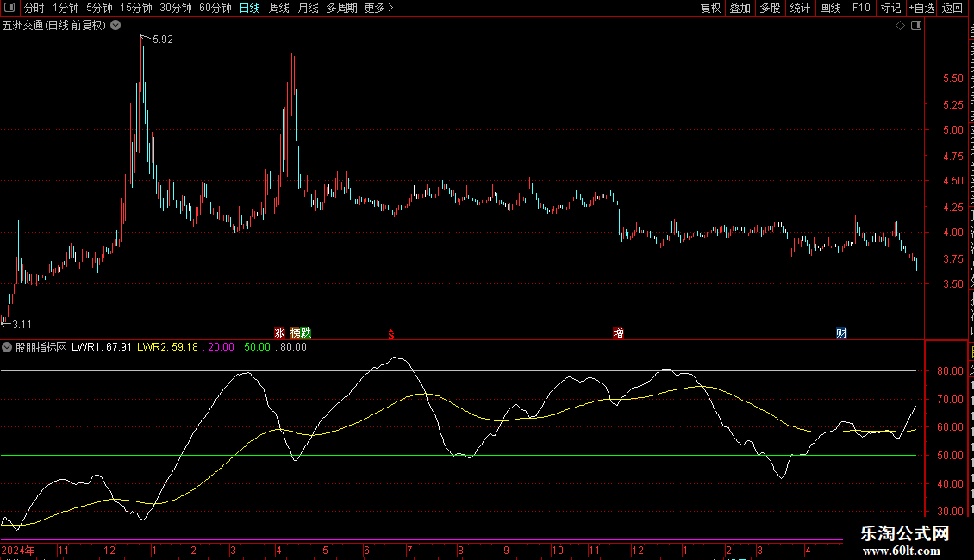Click the LWR1: 67.91 indicator value
Viewport: 974px width, 560px height.
tap(101, 347)
